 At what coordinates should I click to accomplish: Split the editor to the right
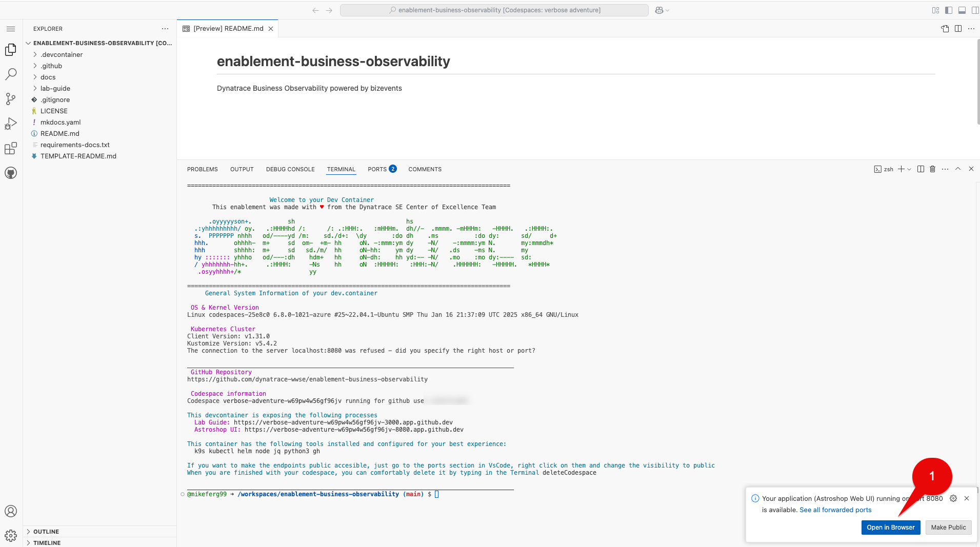click(x=958, y=29)
